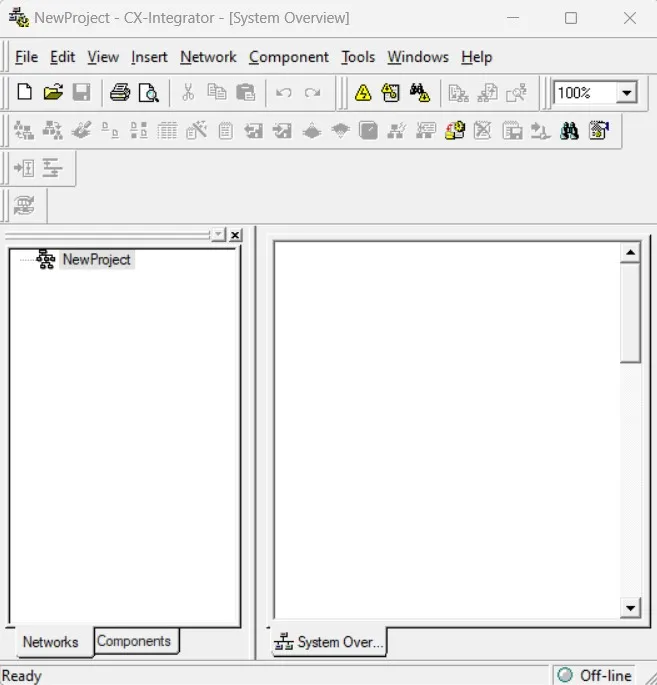The height and width of the screenshot is (685, 657).
Task: Print using the printer icon
Action: (120, 92)
